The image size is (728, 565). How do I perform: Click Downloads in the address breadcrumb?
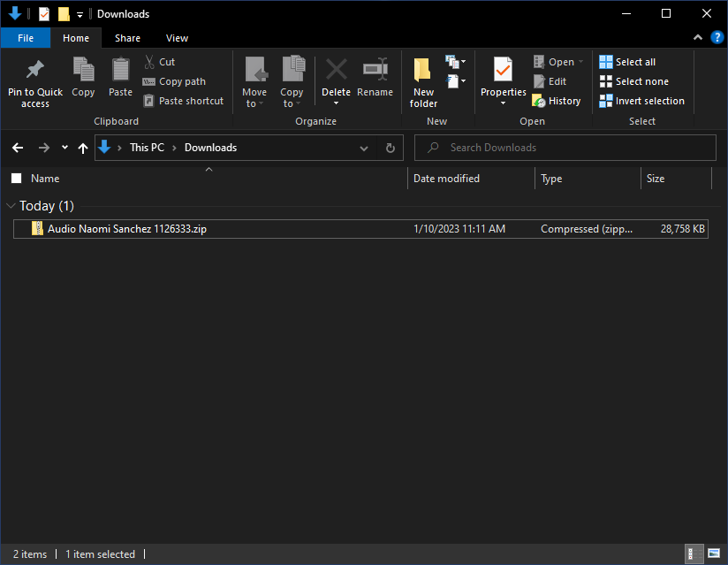click(211, 148)
